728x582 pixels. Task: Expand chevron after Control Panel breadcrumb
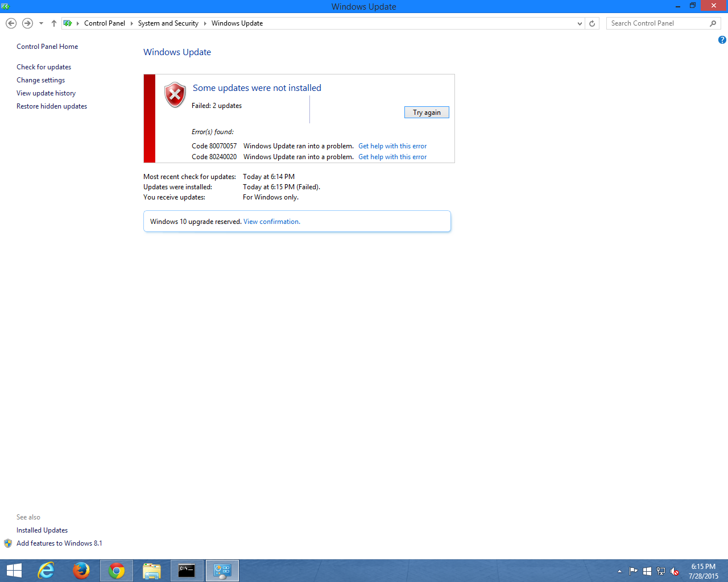131,23
